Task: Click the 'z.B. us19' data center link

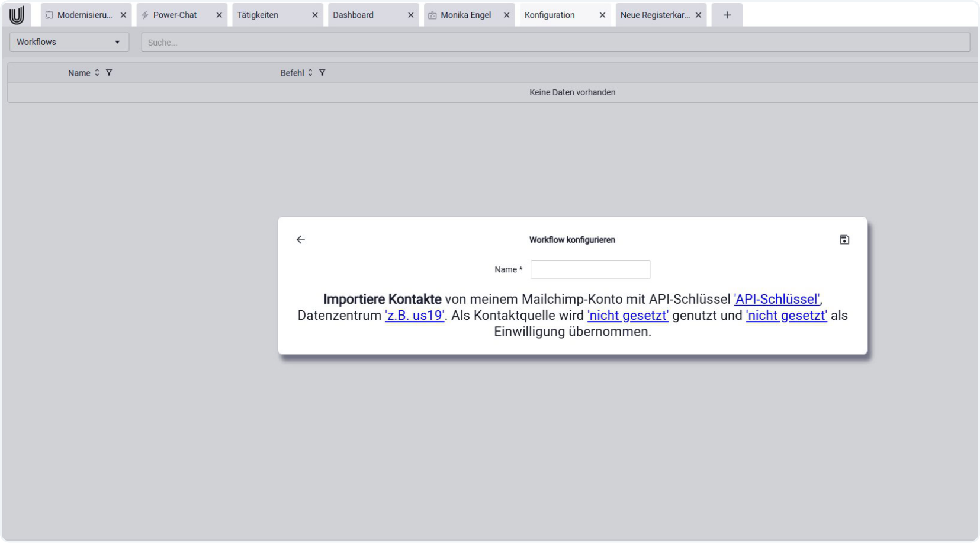Action: [415, 316]
